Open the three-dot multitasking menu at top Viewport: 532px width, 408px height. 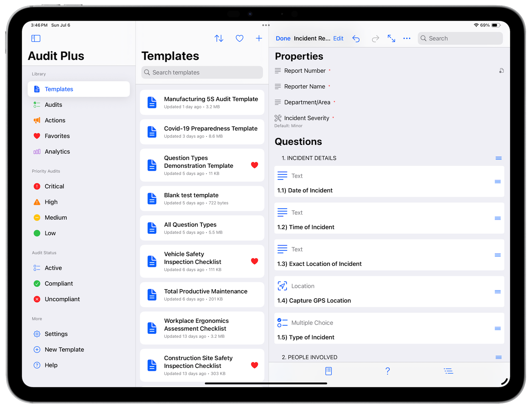click(x=266, y=25)
